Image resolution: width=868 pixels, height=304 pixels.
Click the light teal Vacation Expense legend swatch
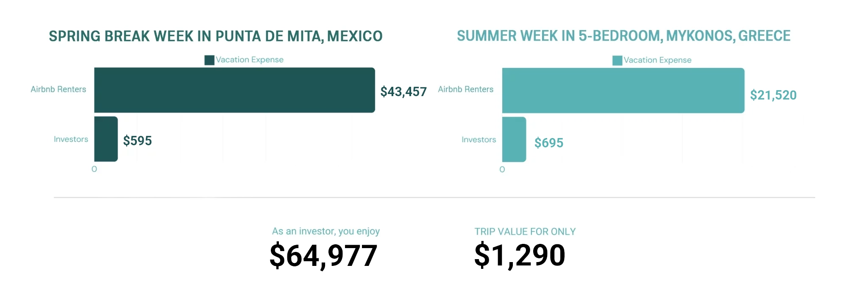tap(617, 61)
